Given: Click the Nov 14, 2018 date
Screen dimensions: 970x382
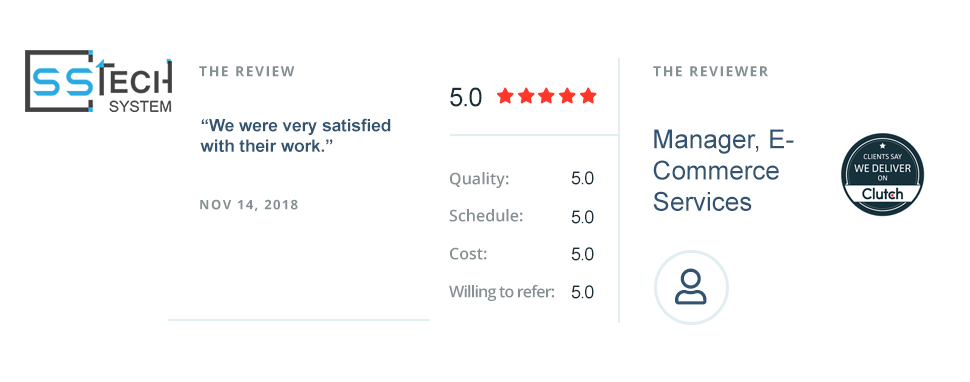Looking at the screenshot, I should pos(249,205).
